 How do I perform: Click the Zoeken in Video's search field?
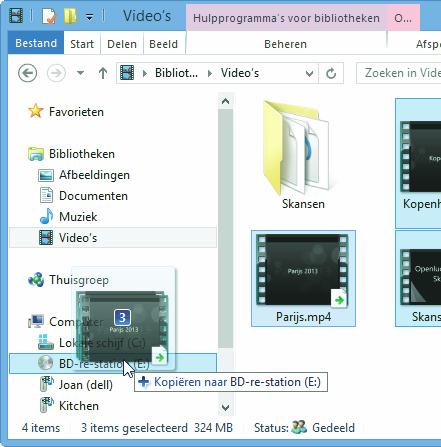pyautogui.click(x=399, y=73)
